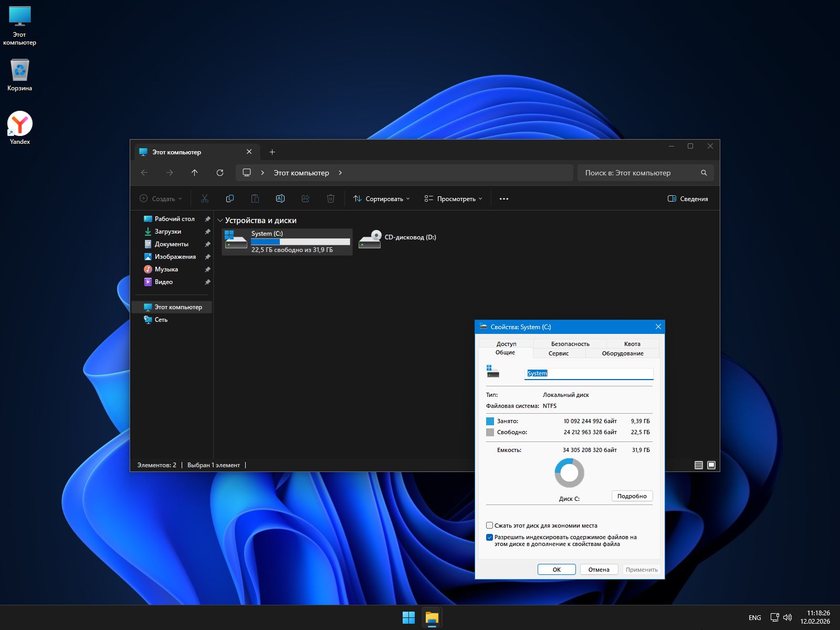
Task: Enable 'Сжать этот диск' checkbox
Action: pos(490,526)
